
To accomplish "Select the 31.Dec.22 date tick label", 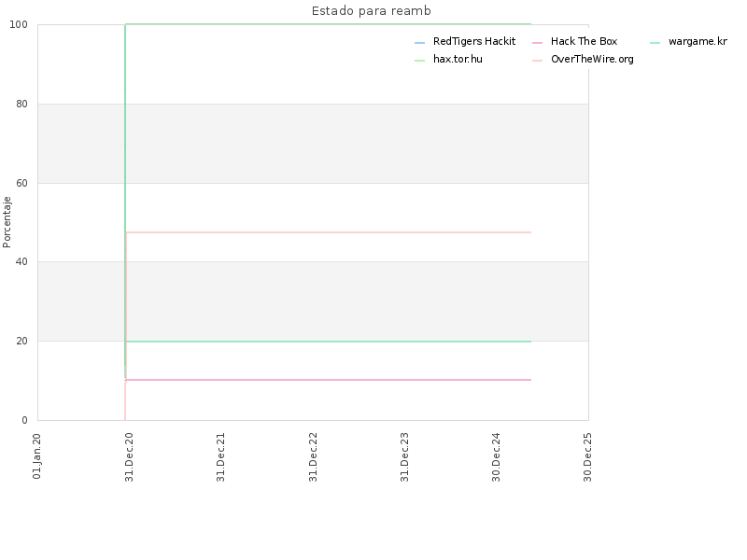I will [x=313, y=457].
